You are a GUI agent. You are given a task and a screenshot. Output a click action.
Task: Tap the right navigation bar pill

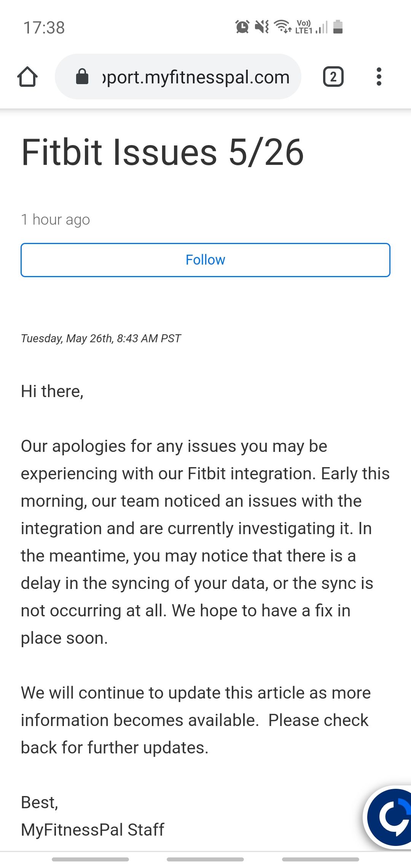tap(320, 859)
